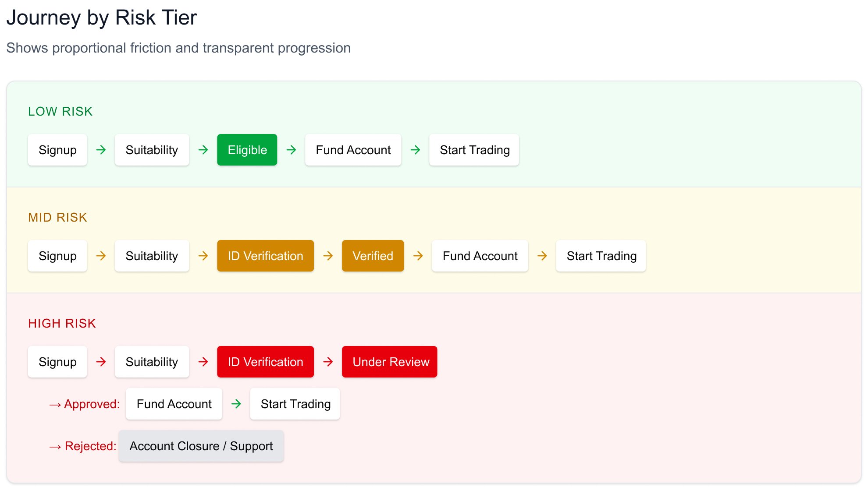The height and width of the screenshot is (494, 868).
Task: Click the Fund Account box after Approved
Action: (x=174, y=404)
